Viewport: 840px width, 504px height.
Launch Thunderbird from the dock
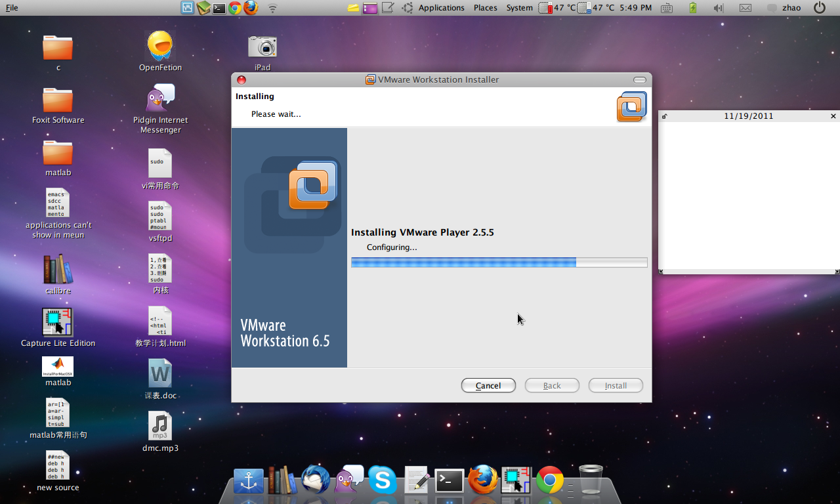[x=316, y=480]
